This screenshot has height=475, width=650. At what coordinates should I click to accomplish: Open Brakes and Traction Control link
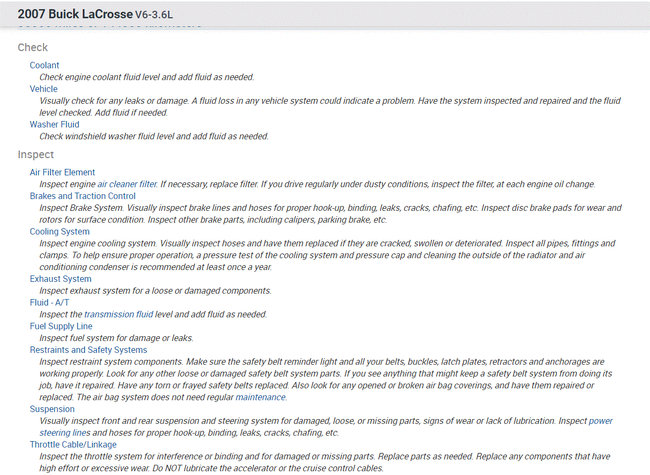point(83,196)
